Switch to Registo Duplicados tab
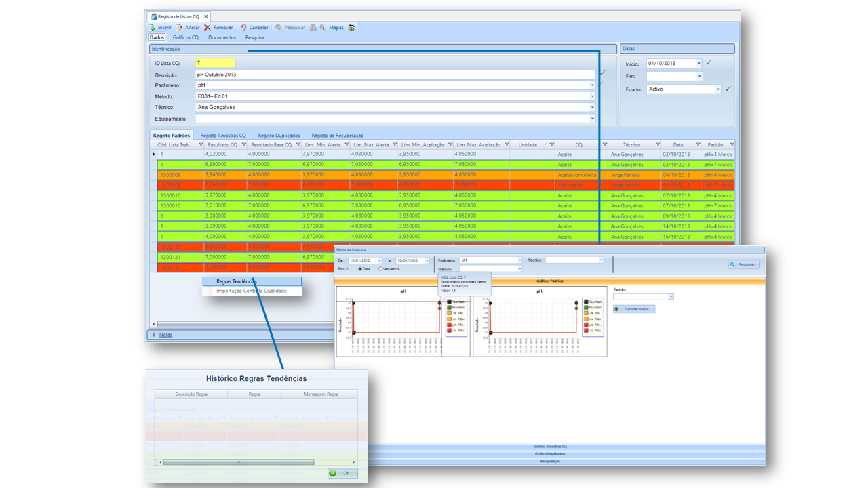868x488 pixels. [279, 136]
